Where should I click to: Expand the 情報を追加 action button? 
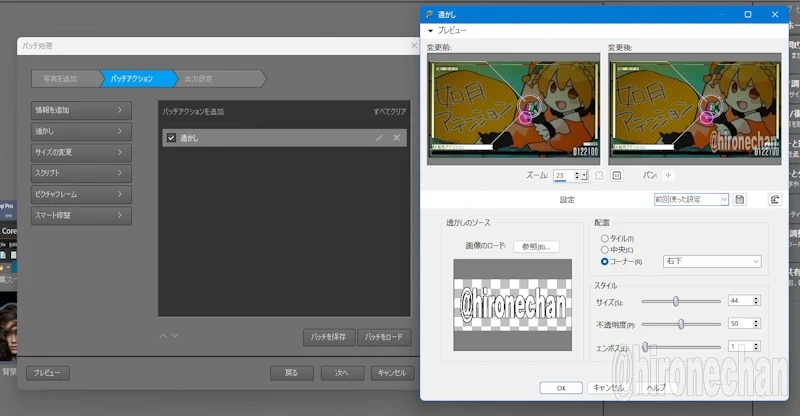(x=81, y=110)
